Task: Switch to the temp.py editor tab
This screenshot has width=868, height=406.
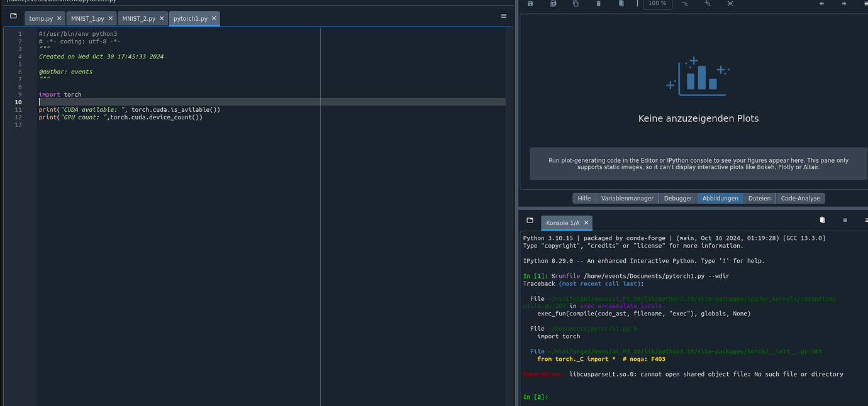Action: coord(41,19)
